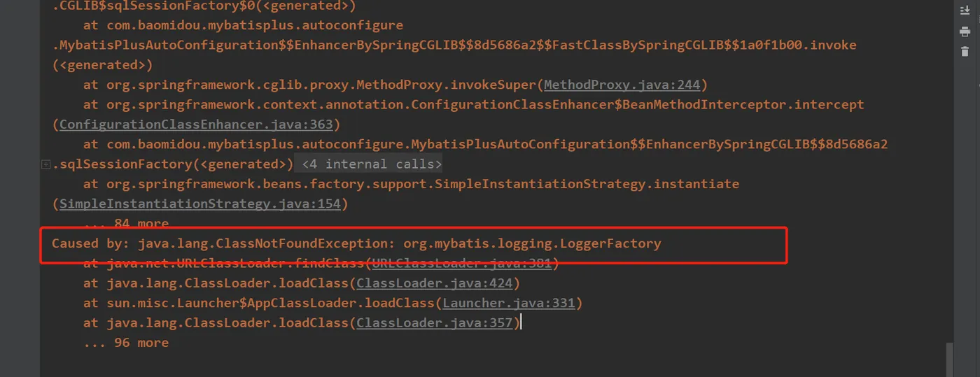
Task: Expand the folded sqlSessionFactory stack frames
Action: 45,164
